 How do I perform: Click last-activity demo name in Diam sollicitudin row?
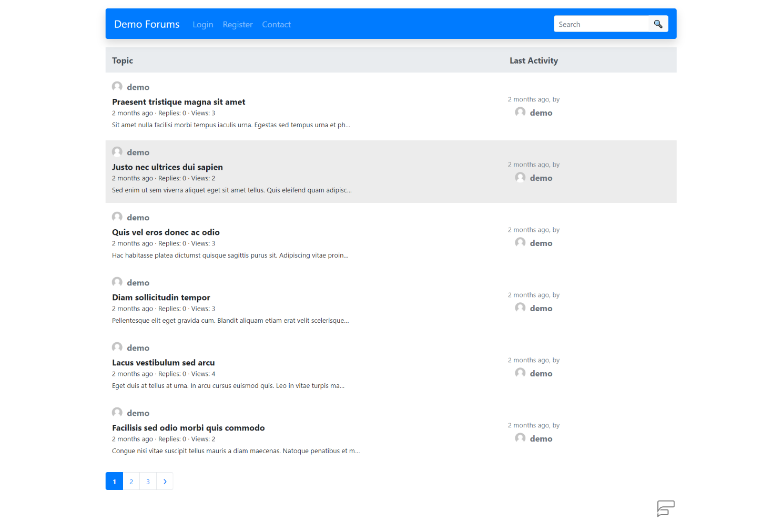[x=541, y=309]
